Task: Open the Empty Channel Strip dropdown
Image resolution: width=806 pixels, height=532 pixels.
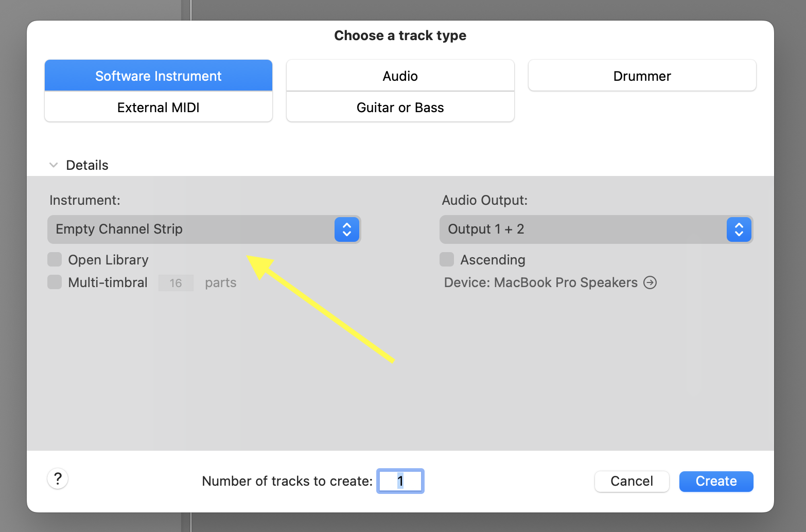Action: point(190,229)
